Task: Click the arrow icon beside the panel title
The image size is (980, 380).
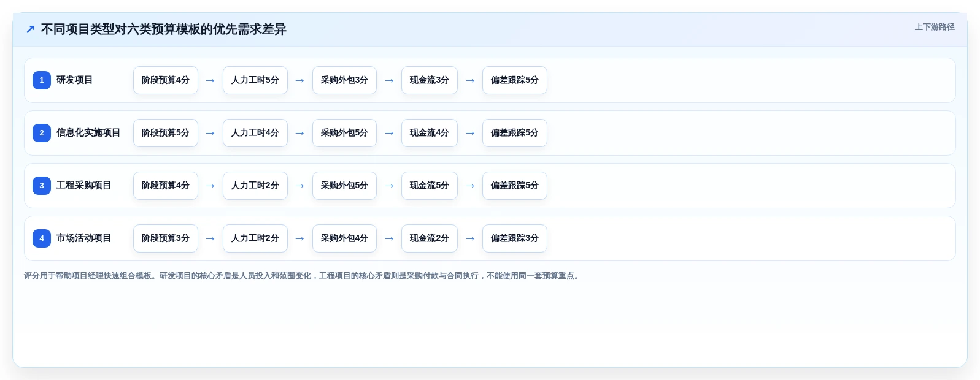Action: tap(30, 29)
